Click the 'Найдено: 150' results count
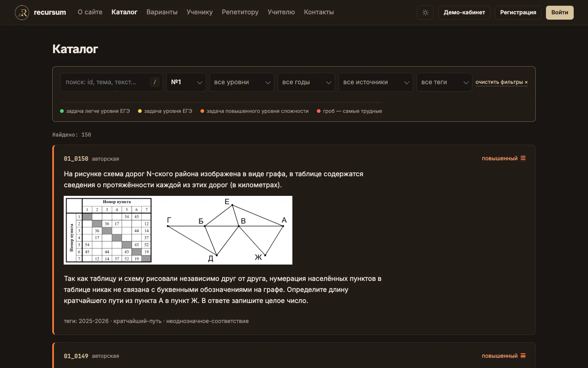Image resolution: width=588 pixels, height=368 pixels. (x=72, y=135)
